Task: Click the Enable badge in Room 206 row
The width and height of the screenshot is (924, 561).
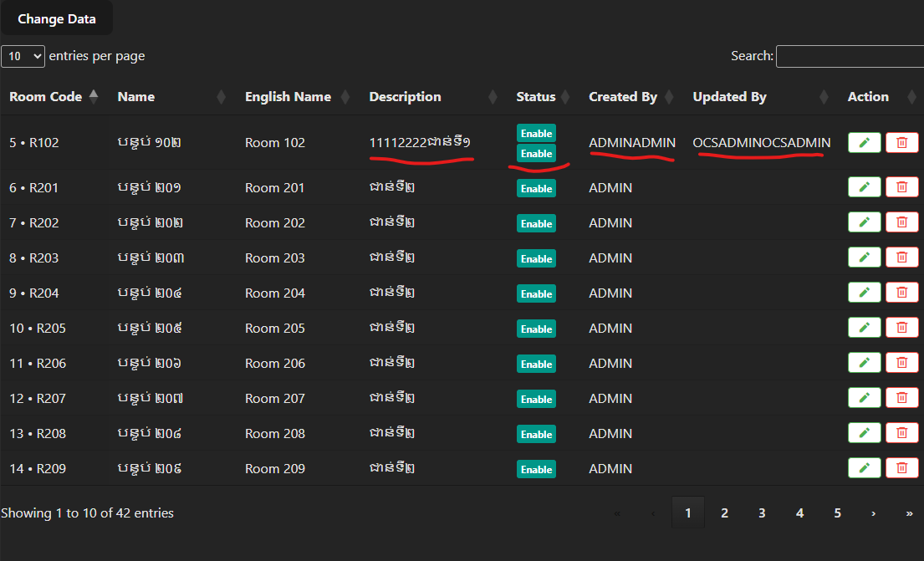Action: (x=536, y=365)
